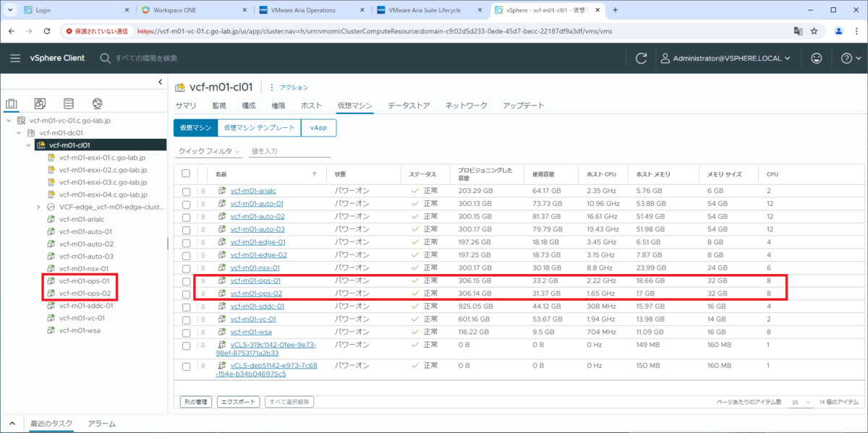Image resolution: width=868 pixels, height=433 pixels.
Task: Switch to the 構成 tab
Action: pyautogui.click(x=248, y=106)
